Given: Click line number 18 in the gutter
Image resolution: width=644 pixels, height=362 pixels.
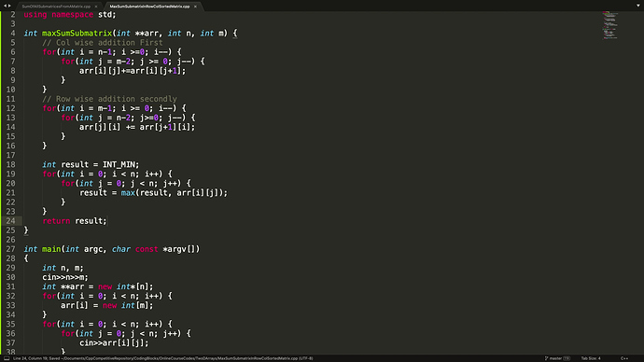Looking at the screenshot, I should pos(10,164).
